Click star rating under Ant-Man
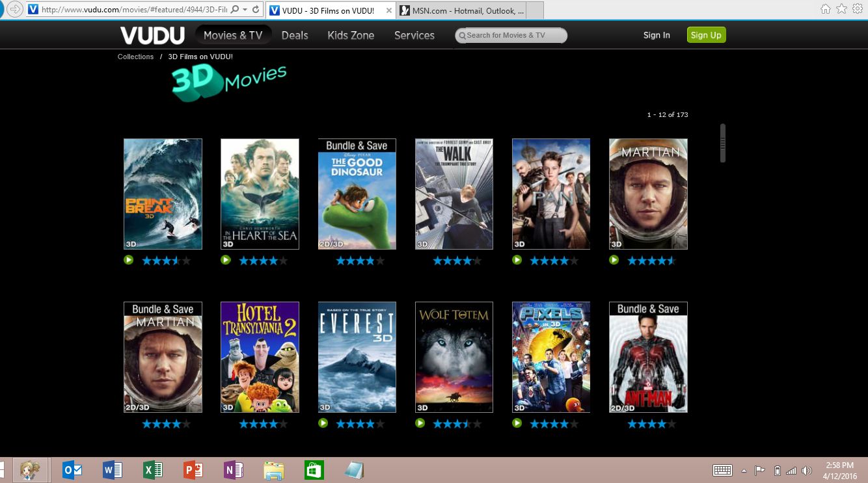This screenshot has height=483, width=868. (x=652, y=424)
